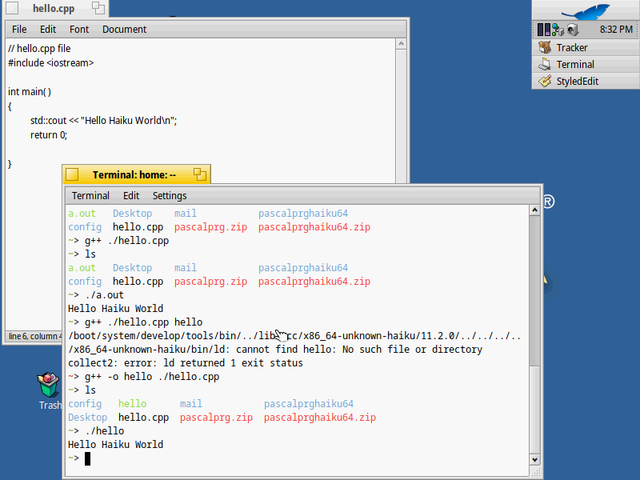The image size is (640, 480).
Task: Click the Terminal app icon in the Deskbar
Action: 544,64
